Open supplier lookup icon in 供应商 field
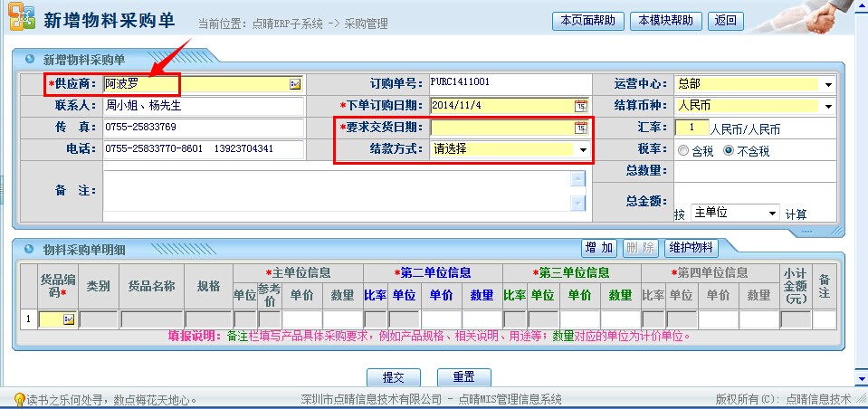 (295, 84)
